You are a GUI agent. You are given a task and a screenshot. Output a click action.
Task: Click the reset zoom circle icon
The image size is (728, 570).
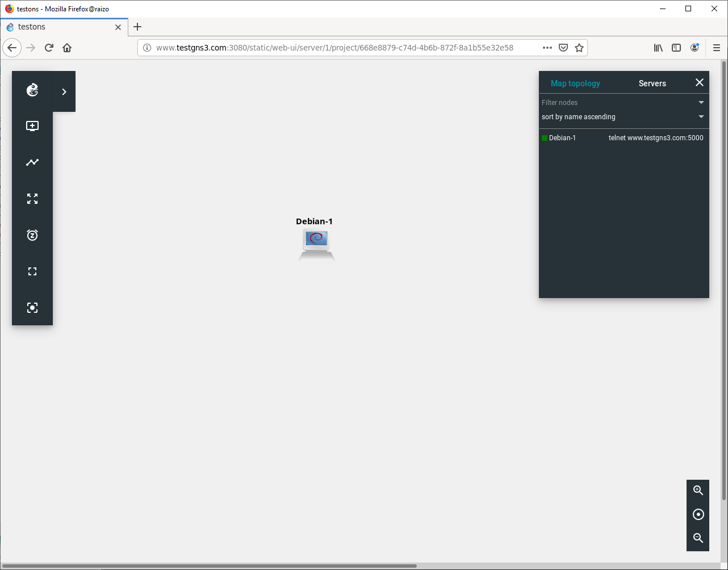[698, 514]
